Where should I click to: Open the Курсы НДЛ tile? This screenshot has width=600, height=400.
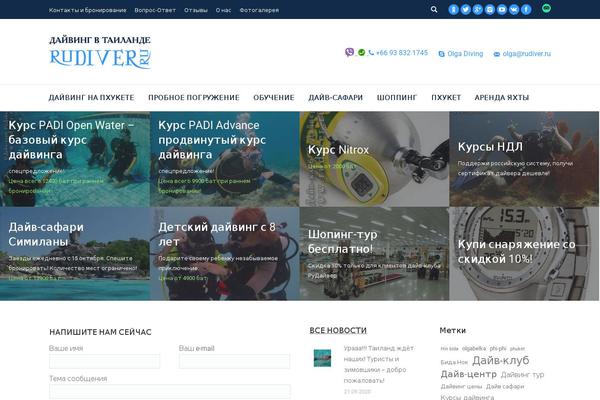pyautogui.click(x=524, y=159)
